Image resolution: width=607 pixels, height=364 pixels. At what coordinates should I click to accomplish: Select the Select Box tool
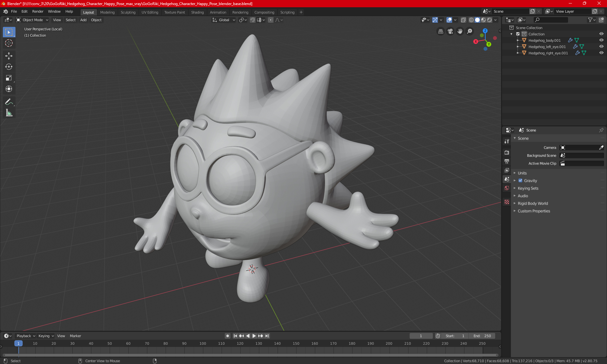(9, 32)
